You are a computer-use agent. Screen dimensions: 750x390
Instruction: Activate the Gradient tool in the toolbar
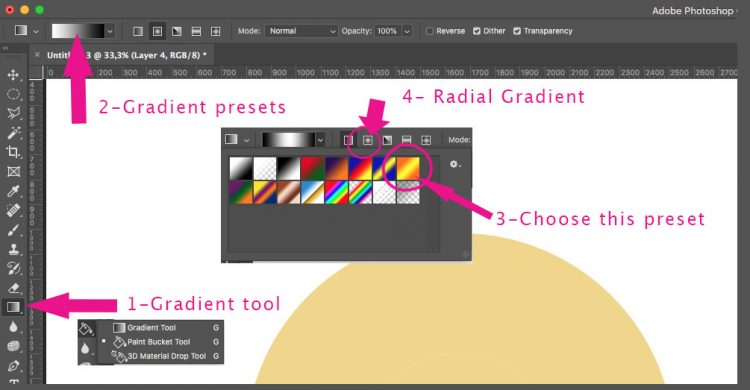click(13, 307)
